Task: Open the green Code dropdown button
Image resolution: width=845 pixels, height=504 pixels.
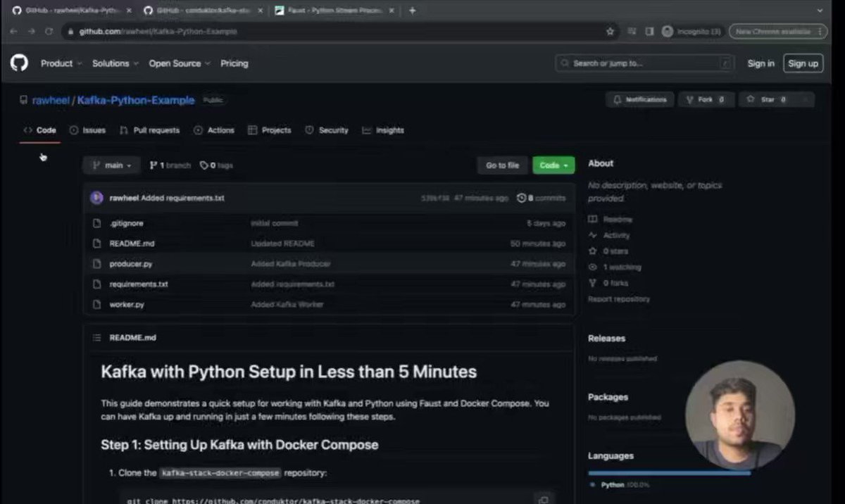Action: click(x=553, y=165)
